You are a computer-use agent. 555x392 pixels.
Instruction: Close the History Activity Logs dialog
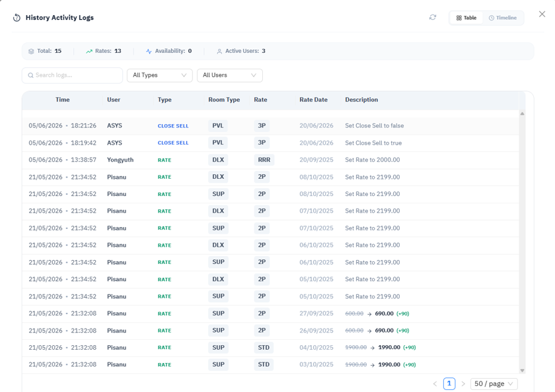click(542, 14)
